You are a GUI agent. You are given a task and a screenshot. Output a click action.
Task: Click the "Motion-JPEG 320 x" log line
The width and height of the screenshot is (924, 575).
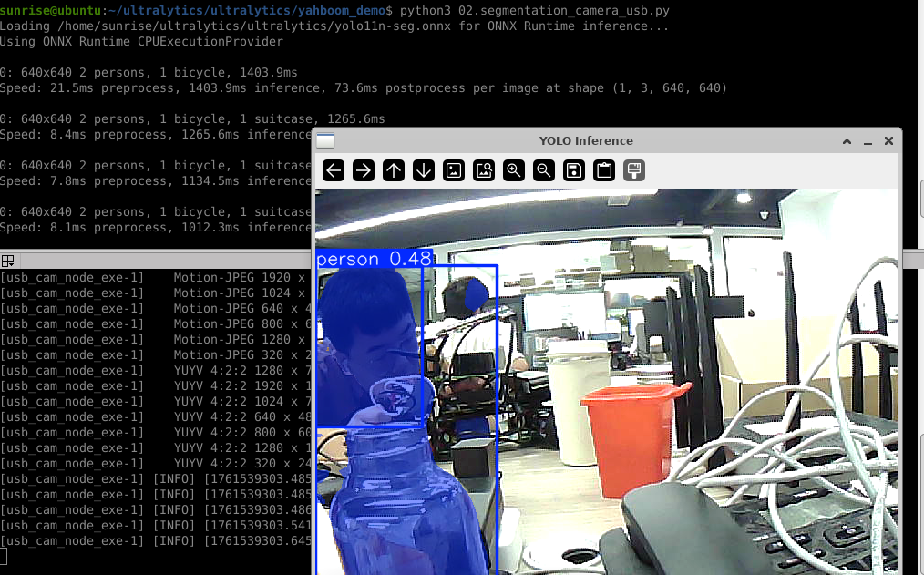156,354
